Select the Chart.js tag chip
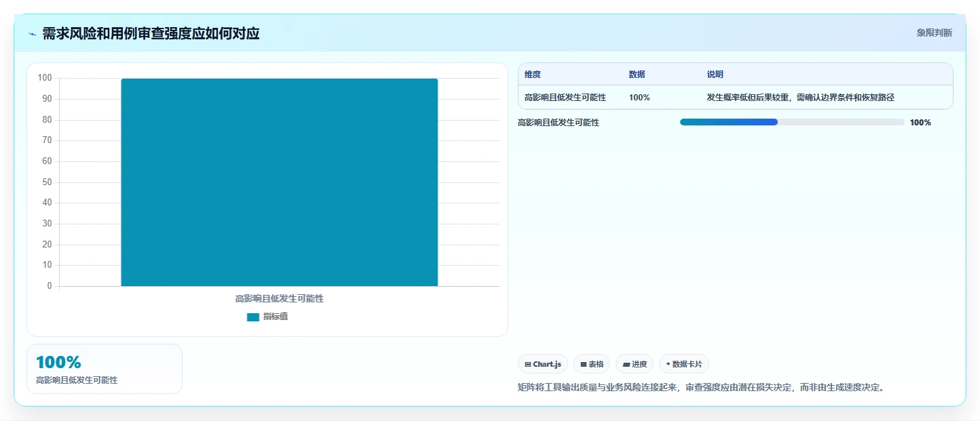 tap(542, 364)
